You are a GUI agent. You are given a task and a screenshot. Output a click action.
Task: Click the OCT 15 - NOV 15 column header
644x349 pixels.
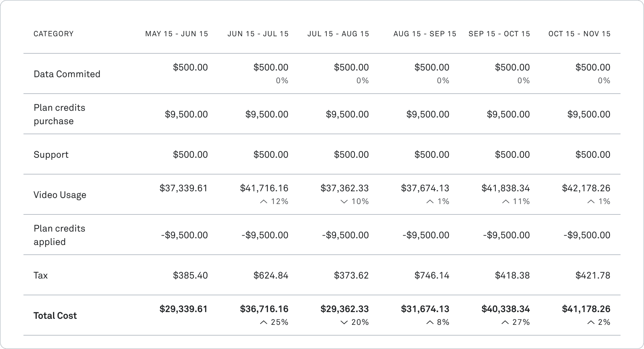(579, 34)
